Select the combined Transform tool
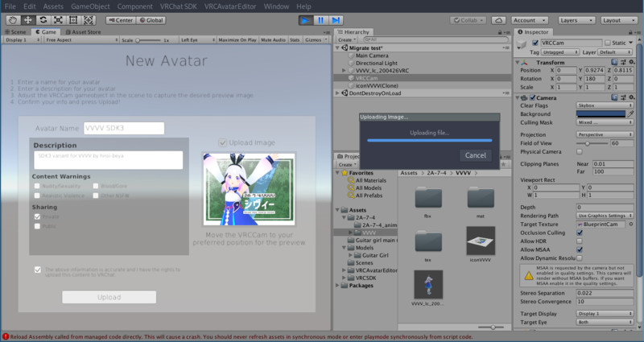The height and width of the screenshot is (342, 644). 89,20
